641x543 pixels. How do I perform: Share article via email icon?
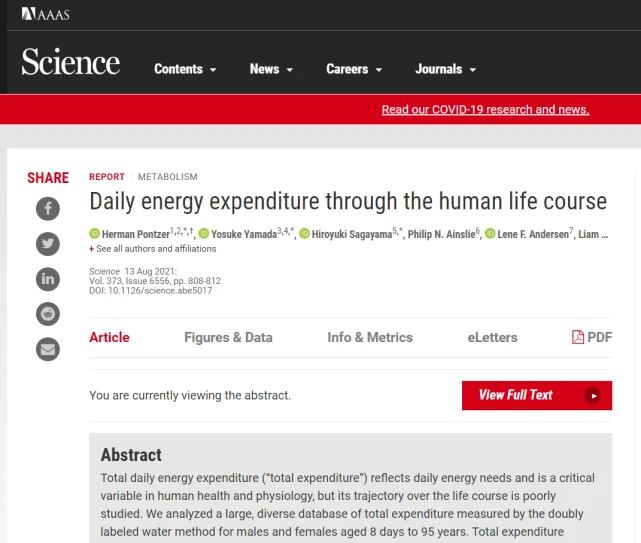pos(48,349)
